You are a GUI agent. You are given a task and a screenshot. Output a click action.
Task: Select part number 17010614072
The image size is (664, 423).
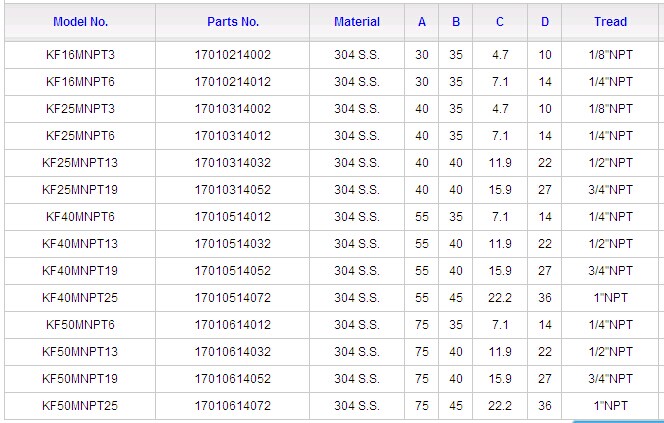pyautogui.click(x=232, y=406)
